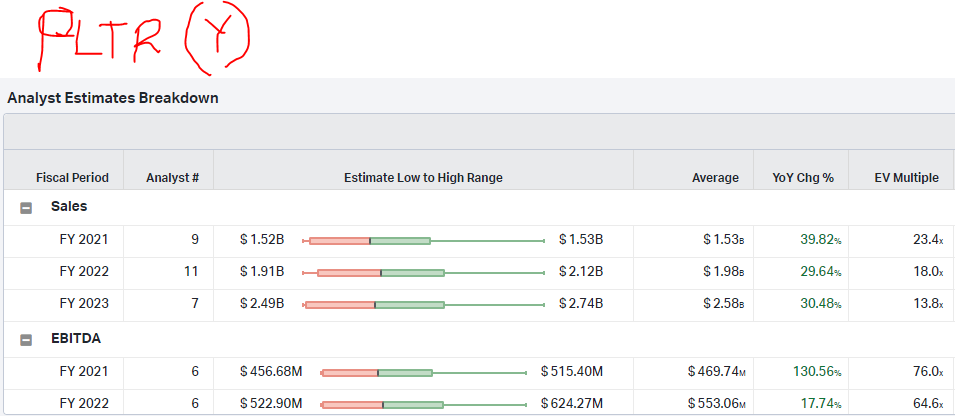Viewport: 955px width, 416px height.
Task: Select FY 2021 in the Sales section
Action: coord(84,239)
